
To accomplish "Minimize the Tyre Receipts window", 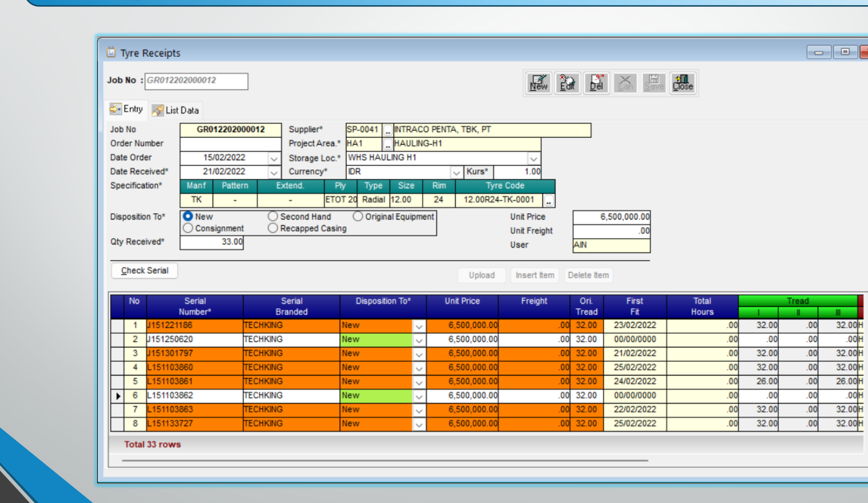I will [x=819, y=52].
